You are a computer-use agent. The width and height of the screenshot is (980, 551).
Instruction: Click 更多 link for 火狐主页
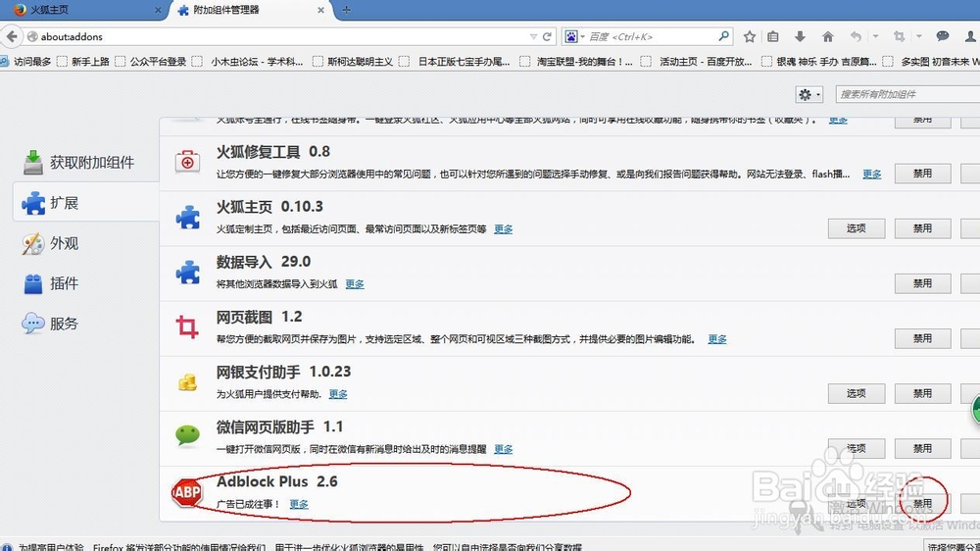[x=503, y=228]
